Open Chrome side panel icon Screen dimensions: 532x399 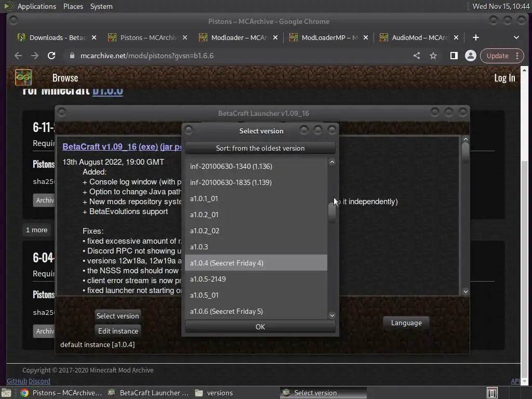454,56
